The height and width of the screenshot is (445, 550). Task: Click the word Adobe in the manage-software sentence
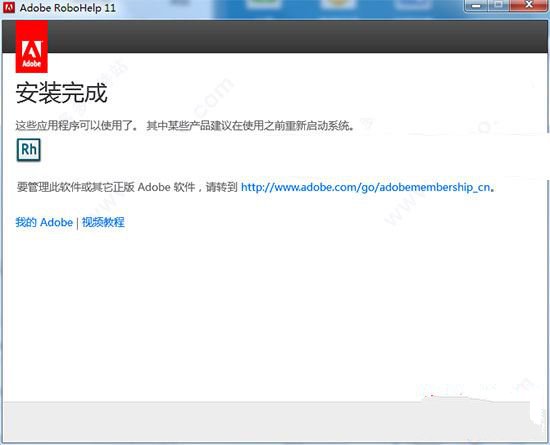[154, 187]
